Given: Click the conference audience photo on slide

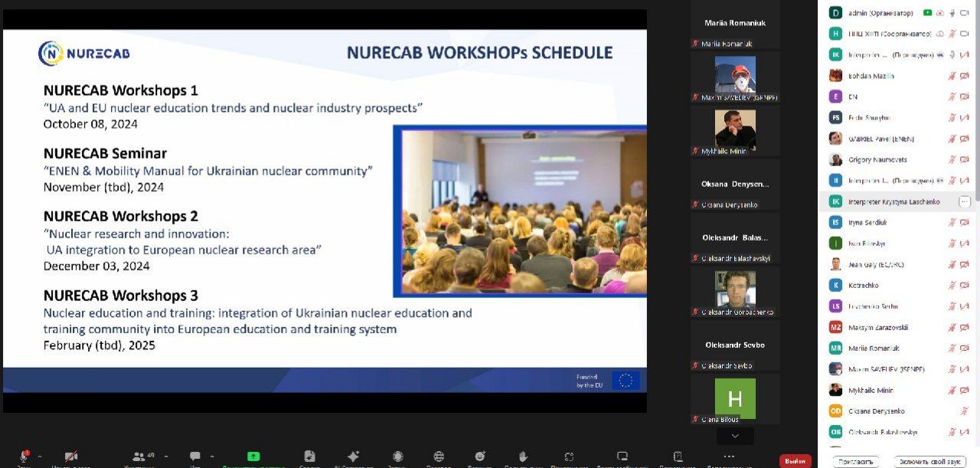Looking at the screenshot, I should (x=521, y=211).
